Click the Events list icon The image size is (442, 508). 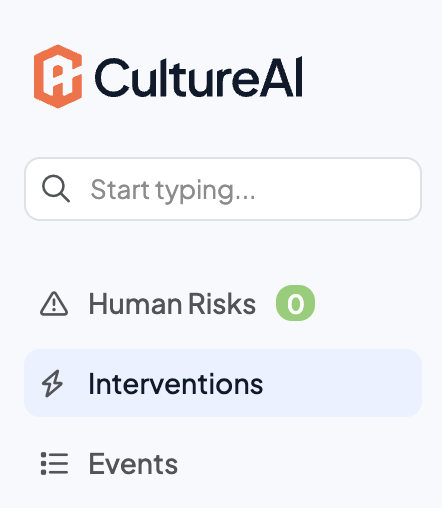coord(54,463)
